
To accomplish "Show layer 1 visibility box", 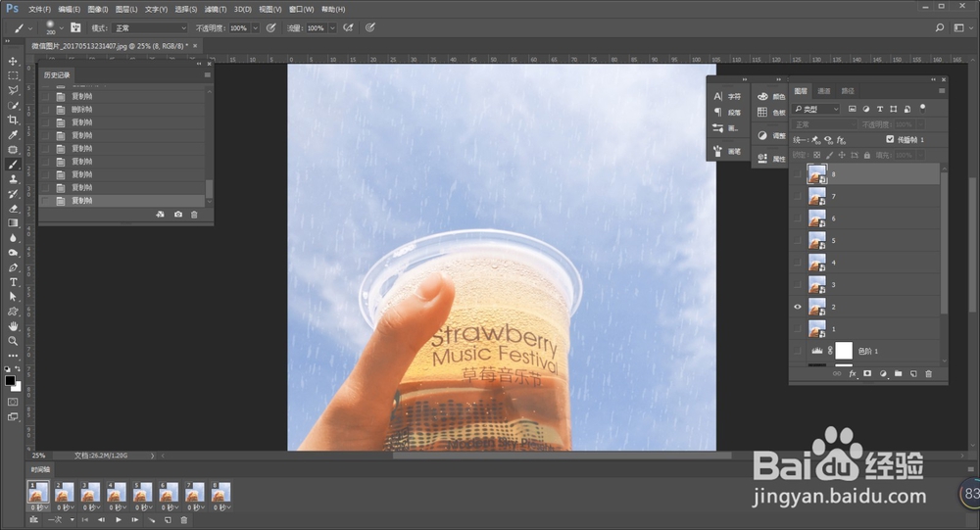I will coord(798,329).
